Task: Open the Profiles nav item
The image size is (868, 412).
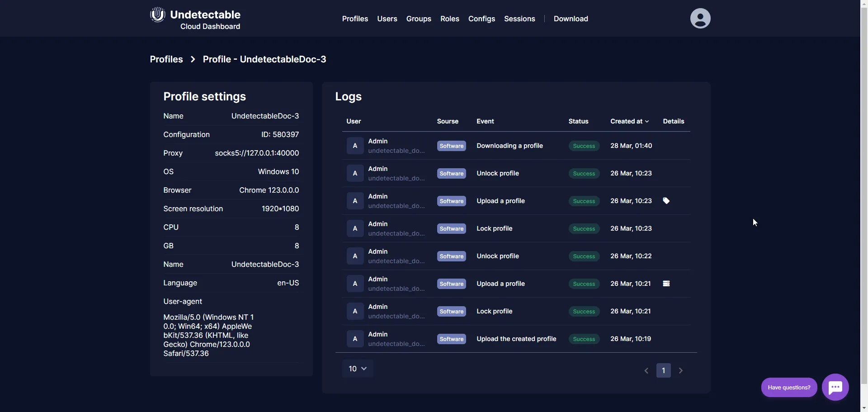Action: 355,19
